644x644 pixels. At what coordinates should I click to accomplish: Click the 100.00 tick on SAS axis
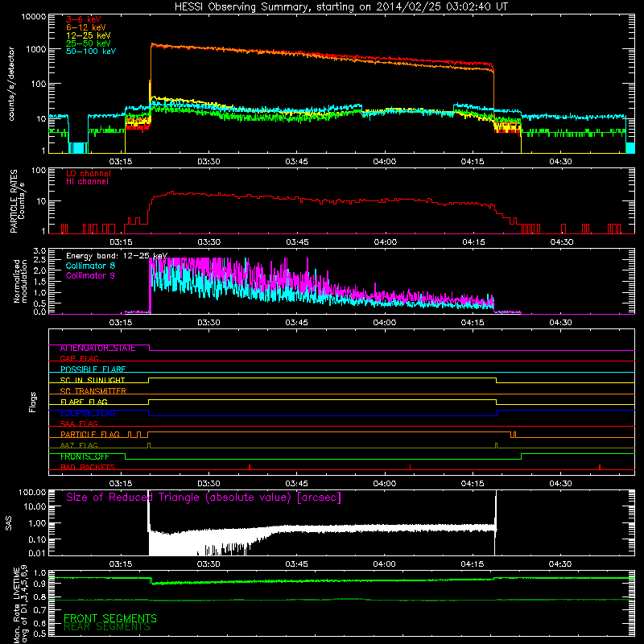pyautogui.click(x=32, y=492)
